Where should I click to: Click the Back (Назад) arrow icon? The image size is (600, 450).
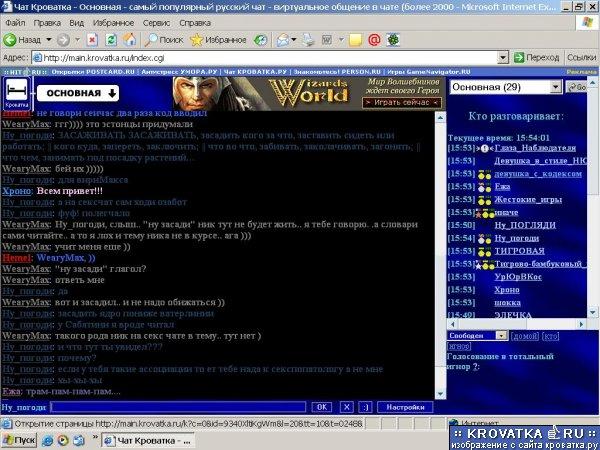point(10,39)
